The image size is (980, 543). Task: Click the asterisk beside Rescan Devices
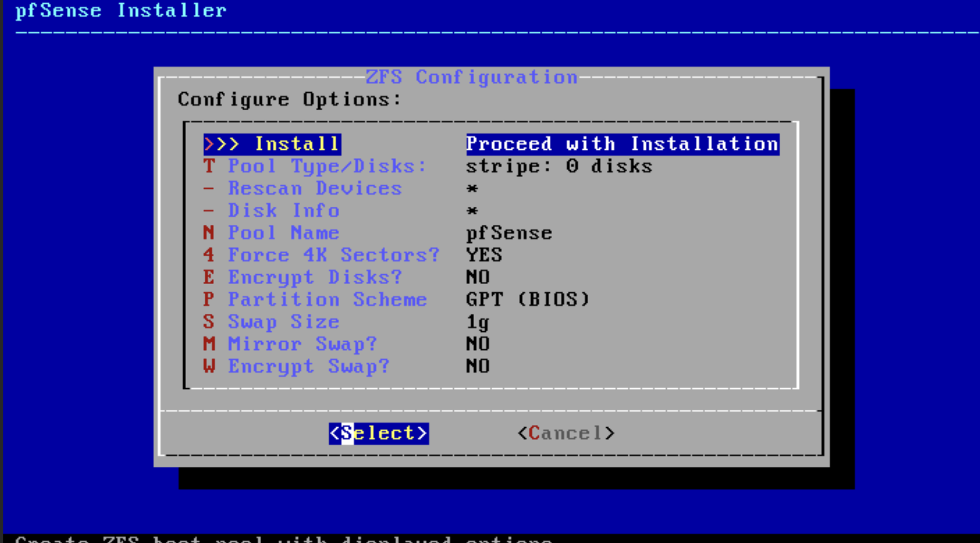coord(472,189)
